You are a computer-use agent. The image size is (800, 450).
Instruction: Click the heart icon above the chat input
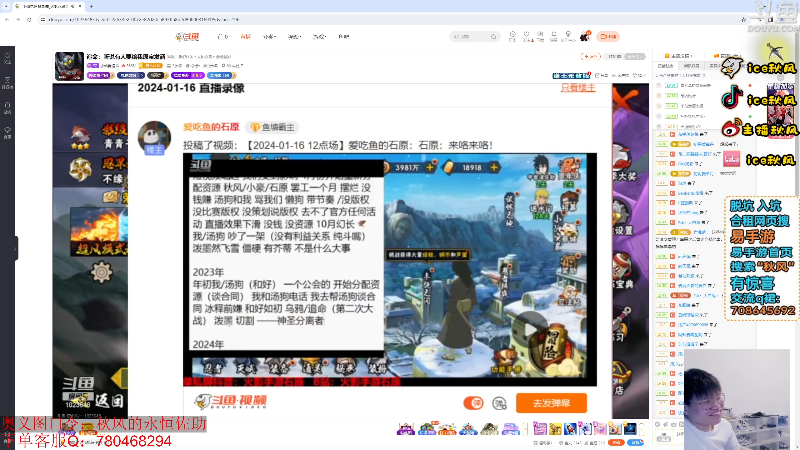pos(658,424)
